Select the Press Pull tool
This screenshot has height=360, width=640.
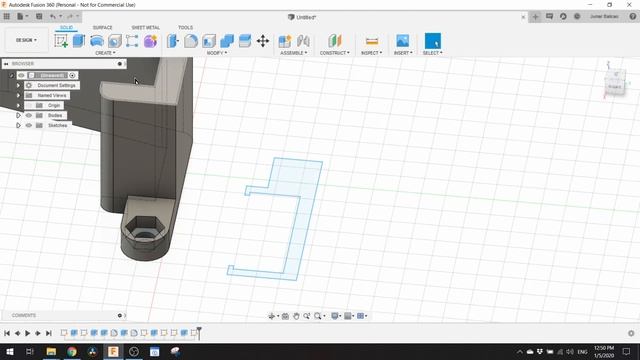point(173,41)
